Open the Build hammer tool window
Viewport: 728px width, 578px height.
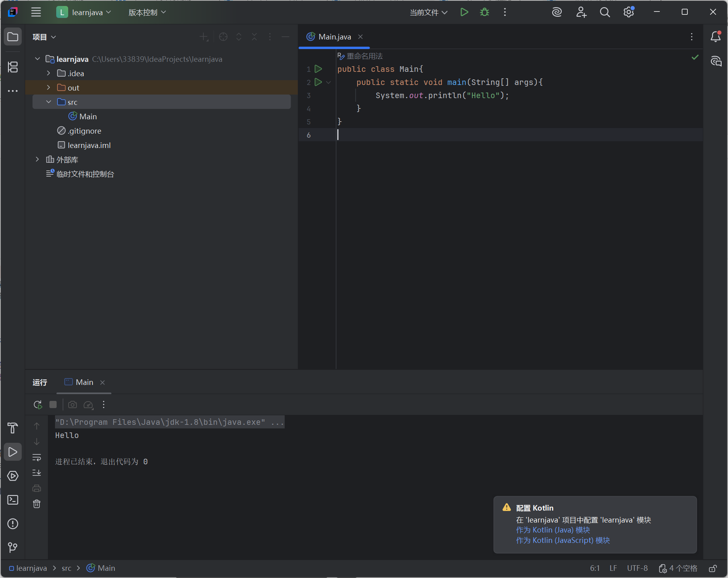point(13,428)
